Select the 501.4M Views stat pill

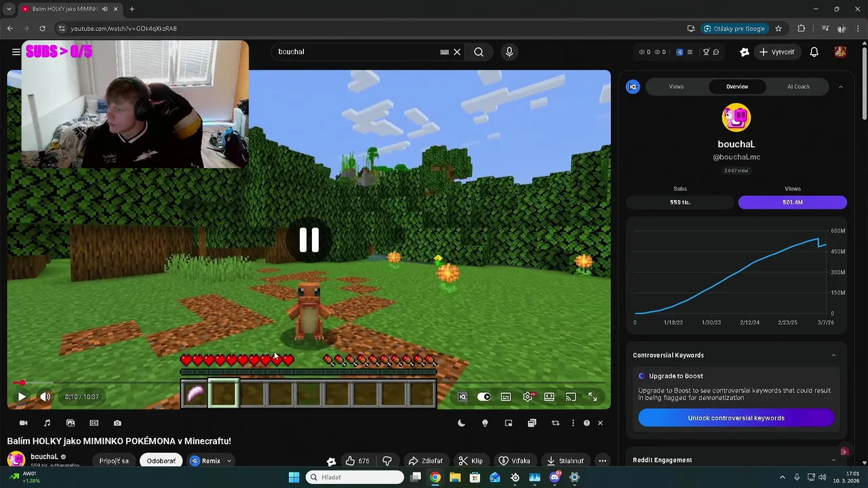tap(792, 202)
